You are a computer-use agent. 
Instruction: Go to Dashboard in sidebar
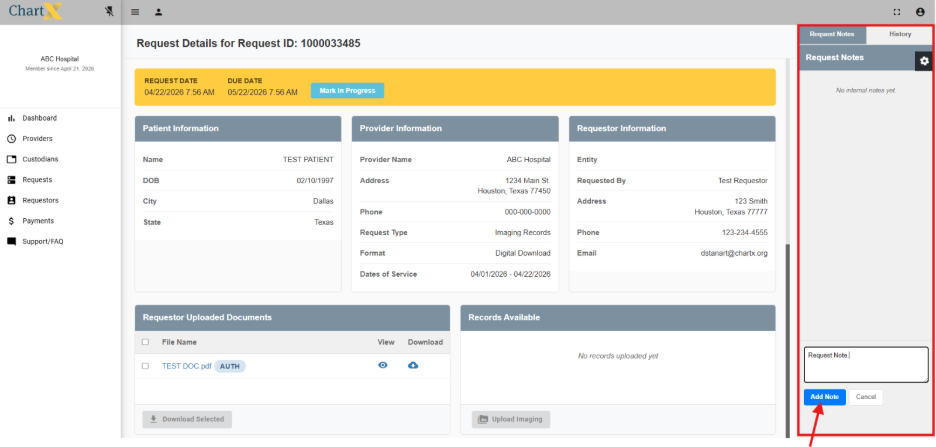[x=40, y=118]
